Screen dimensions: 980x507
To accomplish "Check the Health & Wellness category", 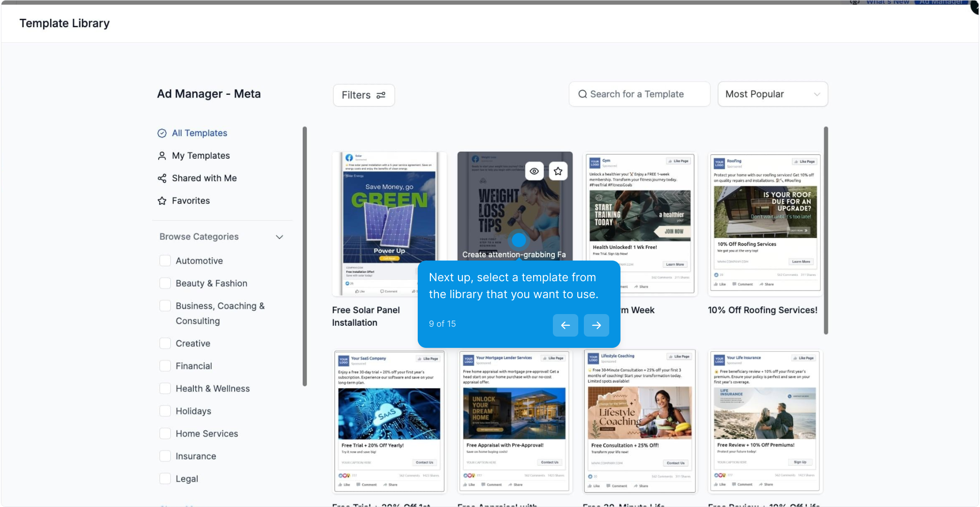I will [165, 388].
